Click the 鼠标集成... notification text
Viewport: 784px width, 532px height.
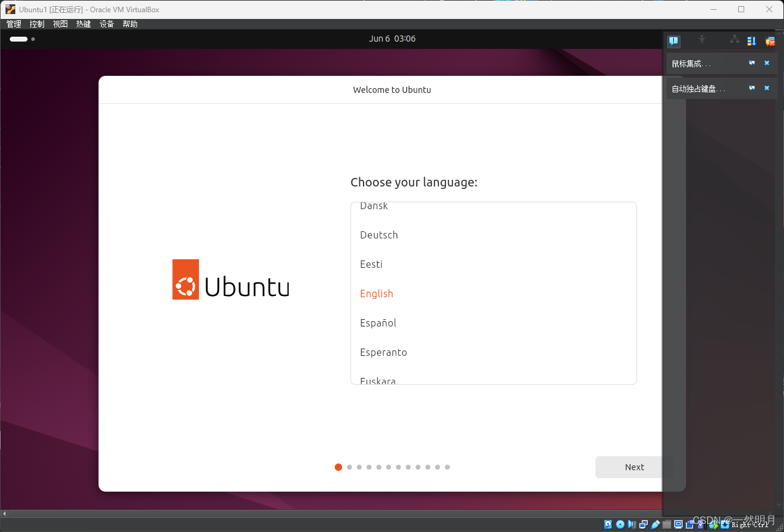tap(692, 64)
